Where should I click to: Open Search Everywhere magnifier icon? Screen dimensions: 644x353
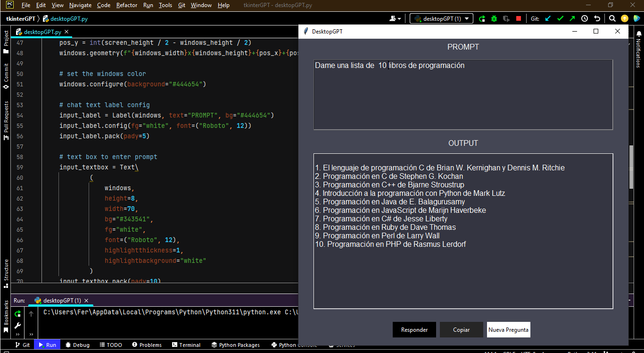612,19
